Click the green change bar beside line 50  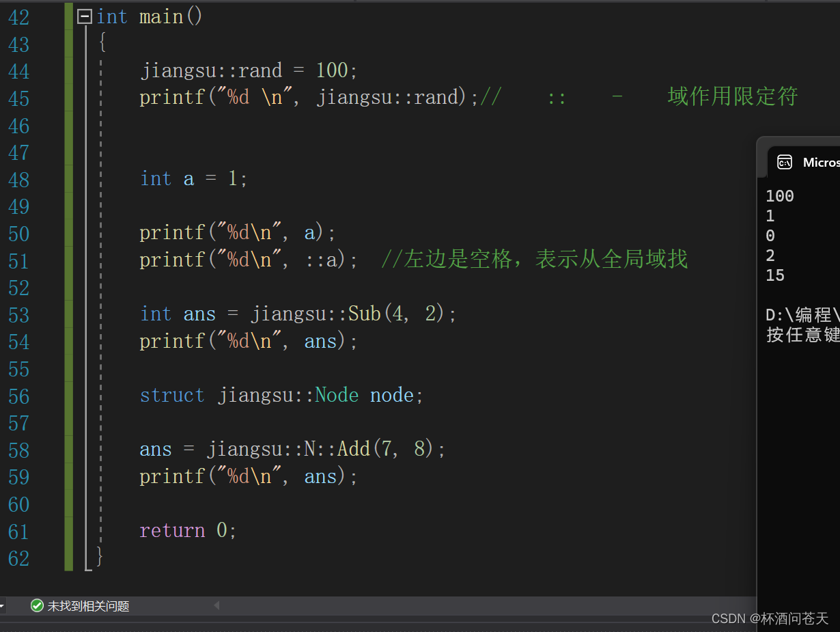pos(68,232)
